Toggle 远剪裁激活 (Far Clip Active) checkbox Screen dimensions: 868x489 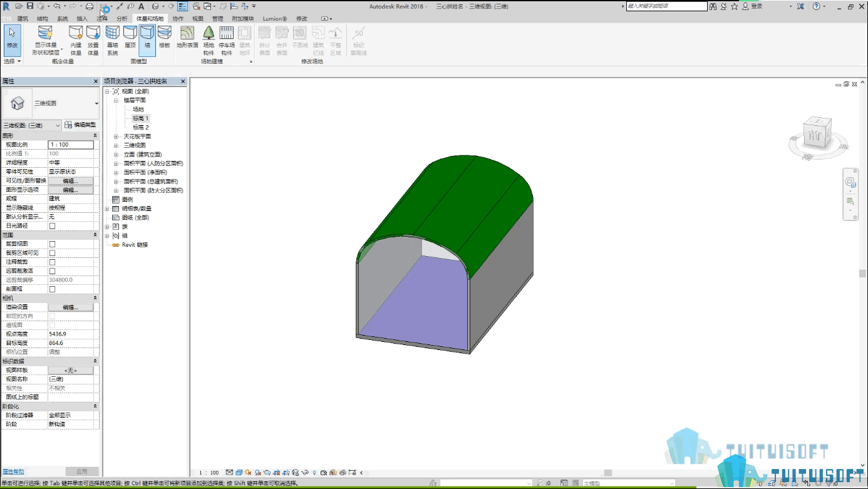tap(53, 271)
